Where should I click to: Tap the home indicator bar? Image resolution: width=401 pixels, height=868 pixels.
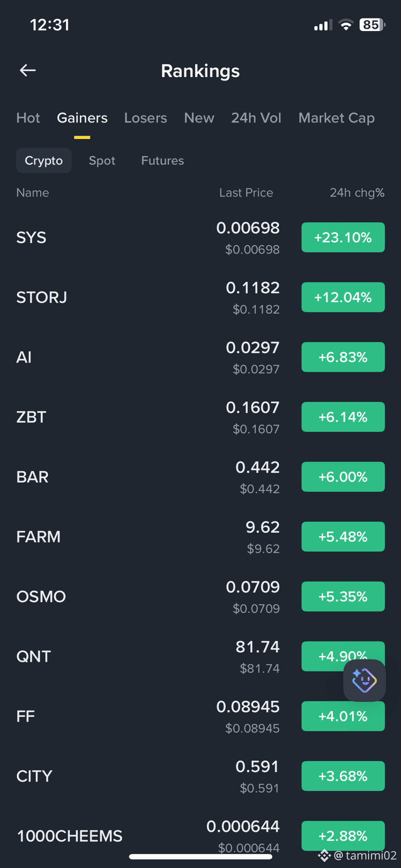tap(200, 857)
